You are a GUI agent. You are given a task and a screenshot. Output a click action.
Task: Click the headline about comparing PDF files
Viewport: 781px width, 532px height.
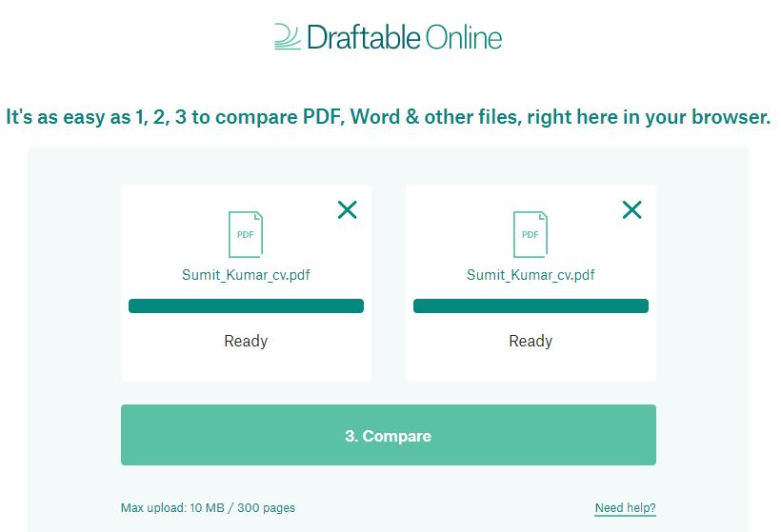(x=388, y=117)
